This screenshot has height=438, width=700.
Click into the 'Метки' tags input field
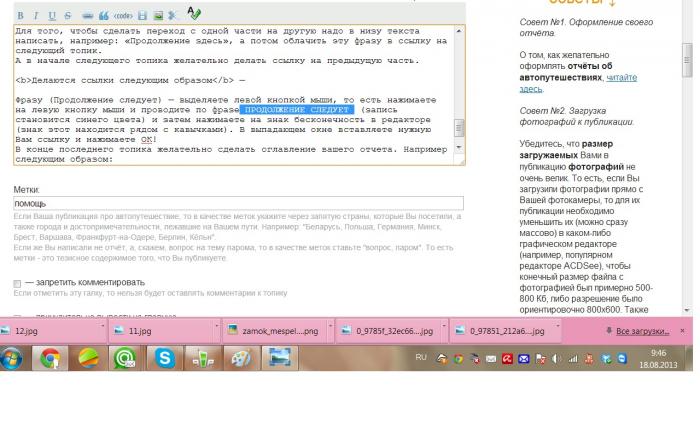238,203
